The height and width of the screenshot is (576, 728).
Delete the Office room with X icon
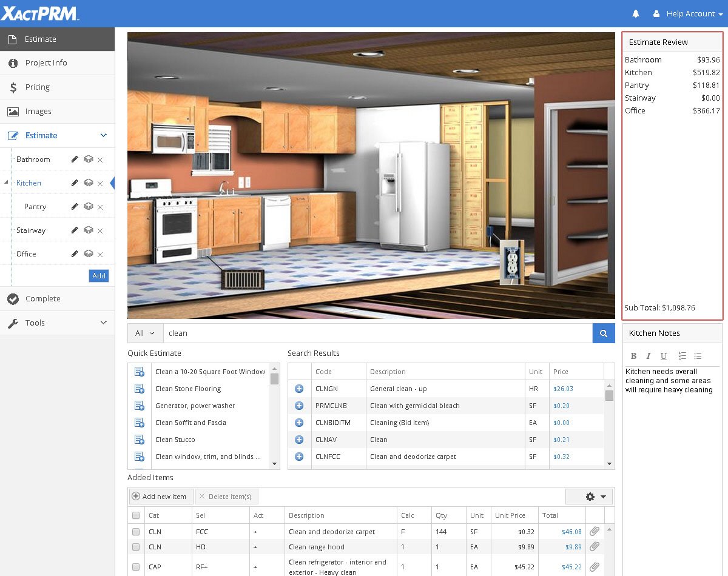(100, 255)
